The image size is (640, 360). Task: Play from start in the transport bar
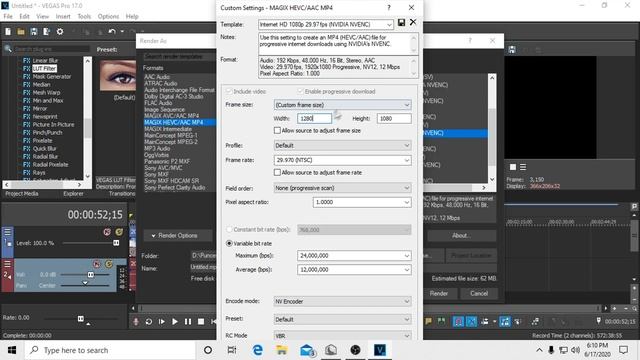pos(162,322)
